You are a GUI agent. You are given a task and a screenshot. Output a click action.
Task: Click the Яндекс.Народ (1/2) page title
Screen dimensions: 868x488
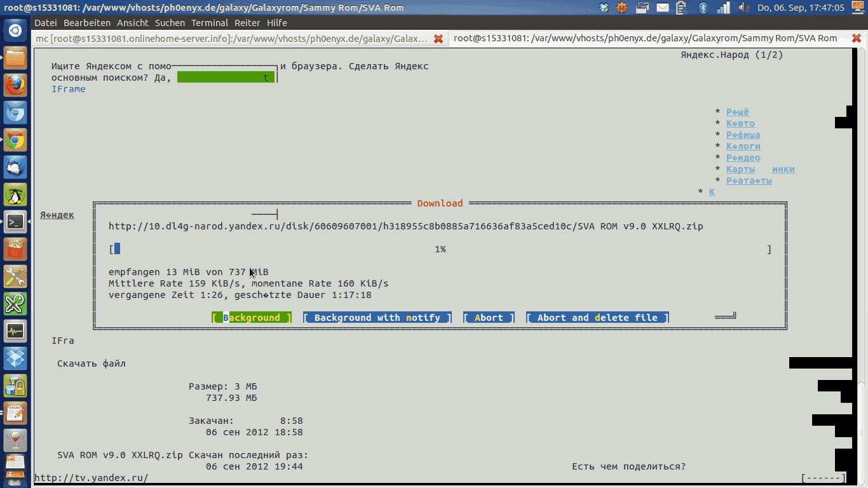coord(732,55)
